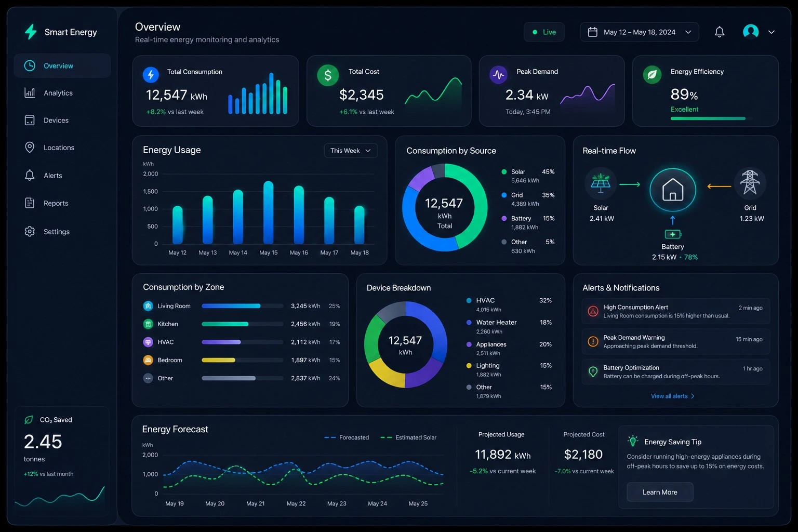The height and width of the screenshot is (532, 798).
Task: Click the Peak Demand Warning exclamation icon
Action: pos(593,341)
